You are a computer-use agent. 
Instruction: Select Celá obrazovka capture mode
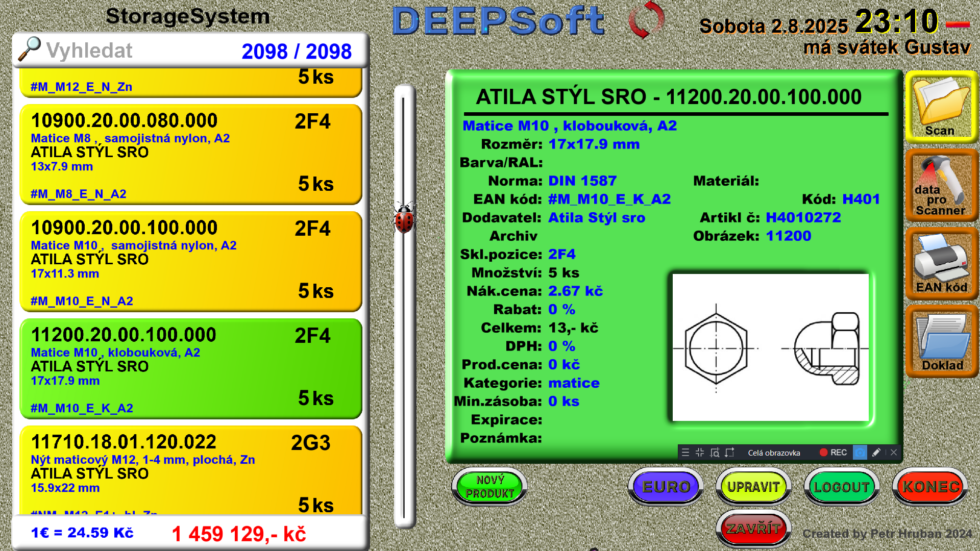click(x=774, y=453)
